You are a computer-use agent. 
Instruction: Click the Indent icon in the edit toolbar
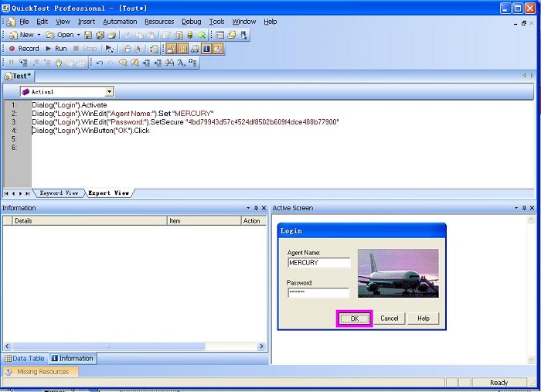pyautogui.click(x=146, y=63)
